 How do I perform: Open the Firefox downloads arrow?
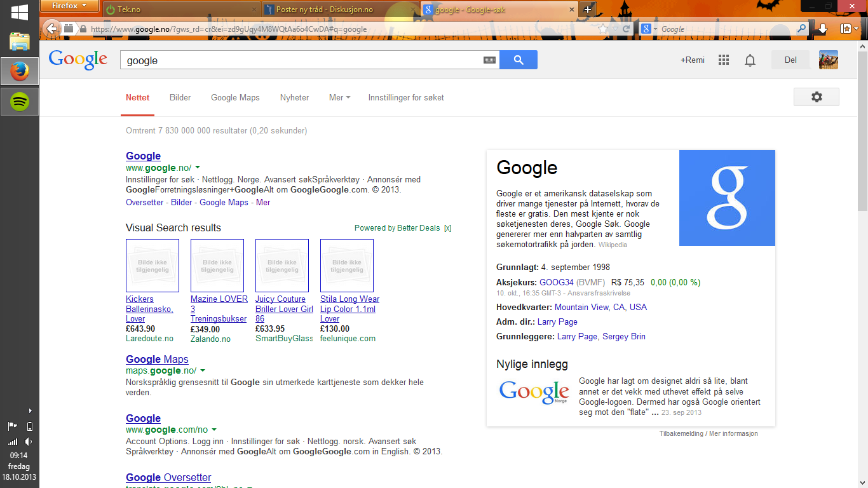pyautogui.click(x=822, y=29)
